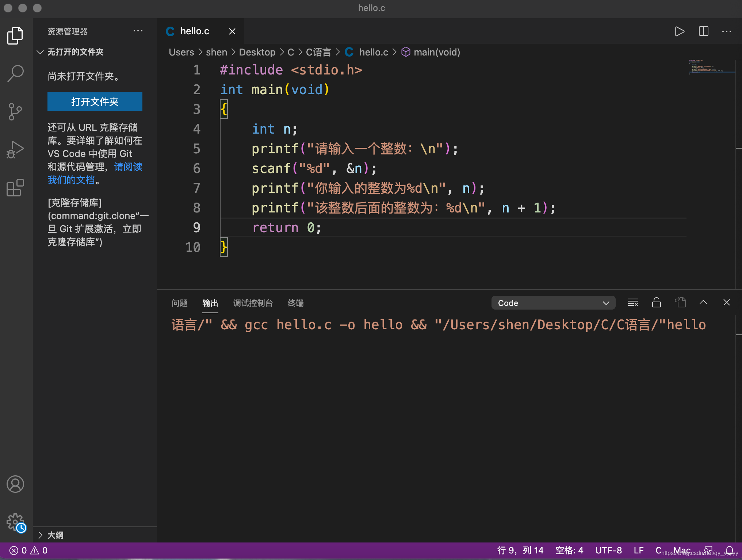
Task: Open the Source Control view
Action: point(15,111)
